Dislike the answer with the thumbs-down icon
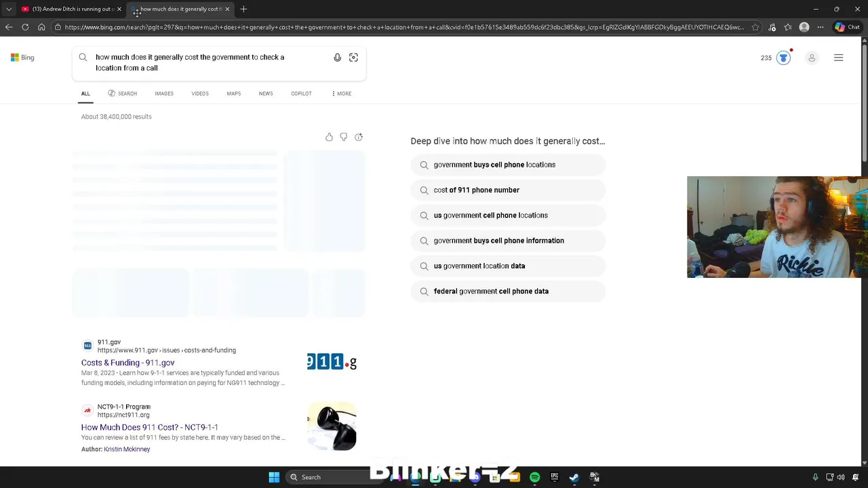This screenshot has height=488, width=868. pyautogui.click(x=344, y=137)
